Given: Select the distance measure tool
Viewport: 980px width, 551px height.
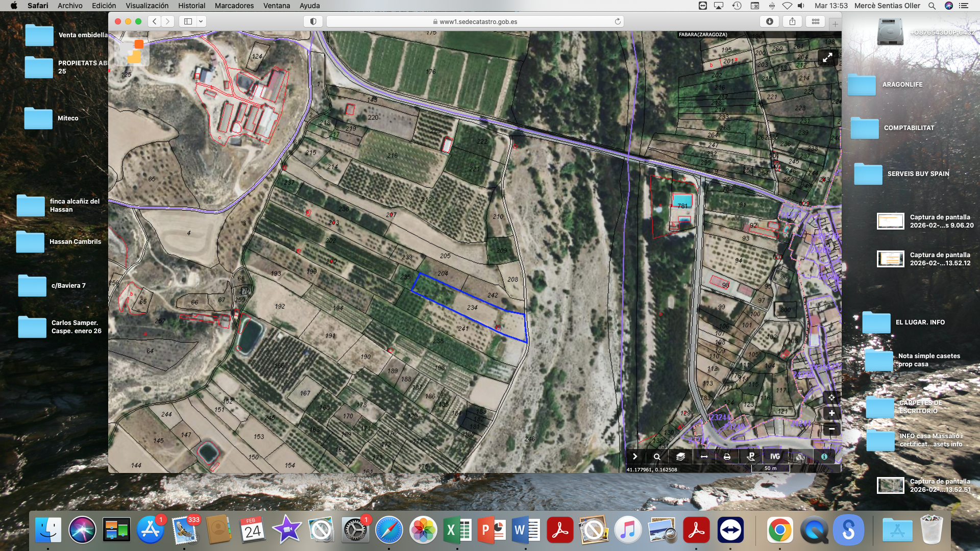Looking at the screenshot, I should pyautogui.click(x=704, y=457).
